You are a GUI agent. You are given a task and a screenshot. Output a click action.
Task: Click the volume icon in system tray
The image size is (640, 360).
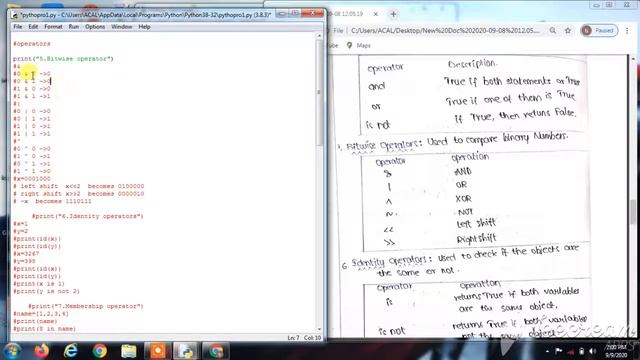point(592,351)
